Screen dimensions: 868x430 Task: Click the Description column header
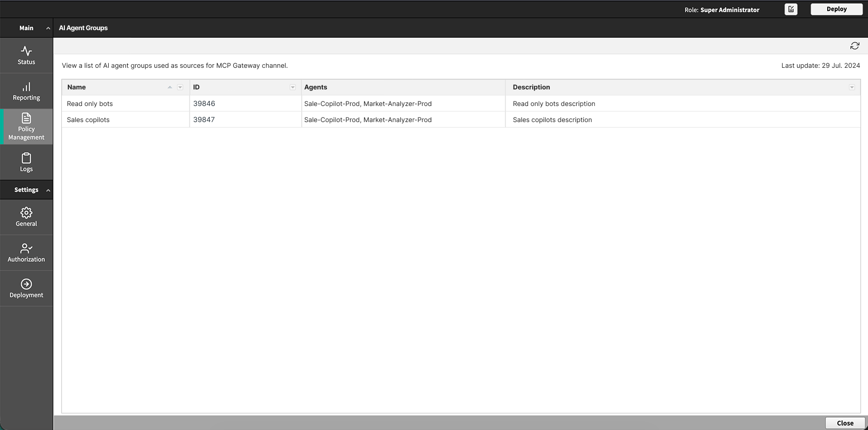click(683, 87)
